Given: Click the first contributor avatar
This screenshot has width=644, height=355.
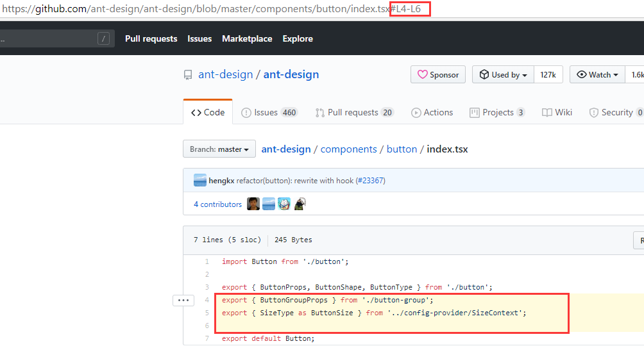Looking at the screenshot, I should tap(253, 204).
